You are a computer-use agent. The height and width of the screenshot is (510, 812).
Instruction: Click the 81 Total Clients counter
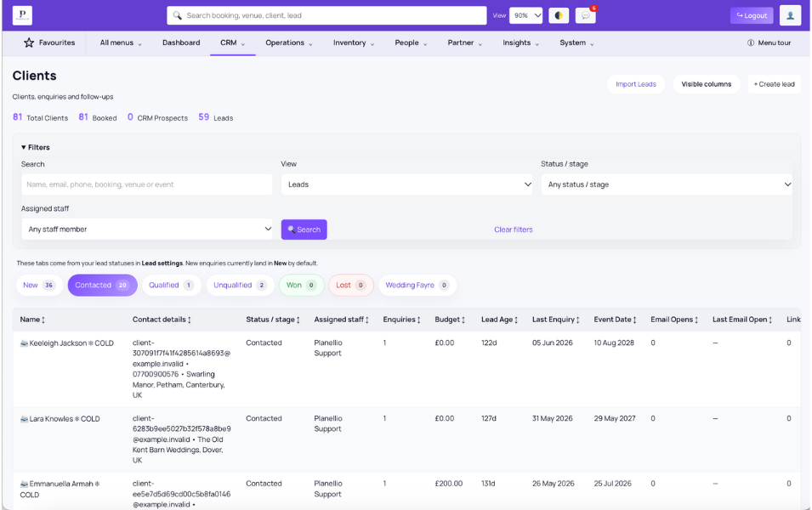(41, 117)
